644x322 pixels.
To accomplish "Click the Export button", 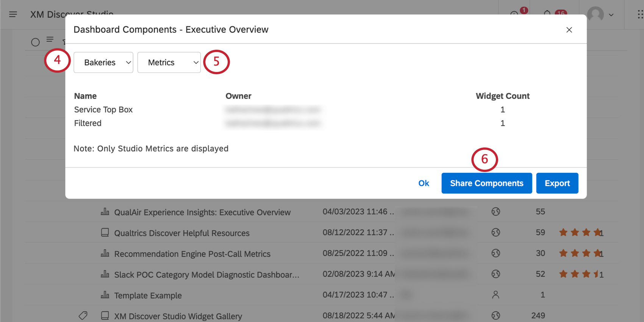I will point(557,183).
